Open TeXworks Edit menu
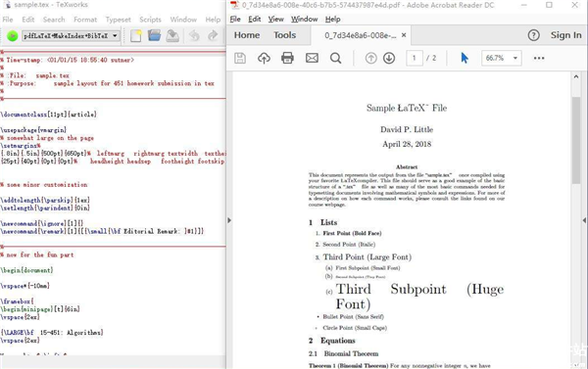Viewport: 588px width, 369px height. pyautogui.click(x=28, y=20)
